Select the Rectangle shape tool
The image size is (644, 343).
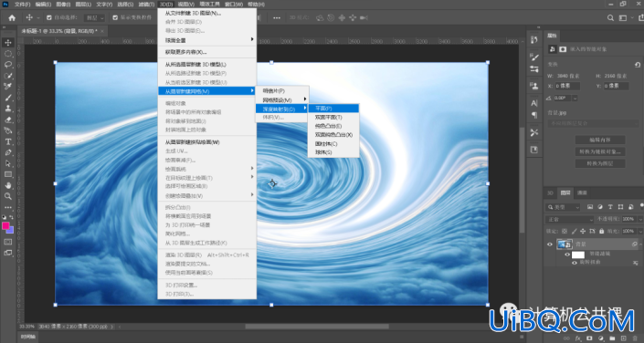click(x=8, y=174)
